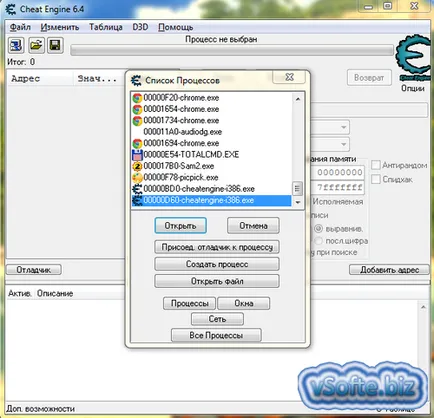This screenshot has width=434, height=418.
Task: Open the Файл menu
Action: [20, 27]
